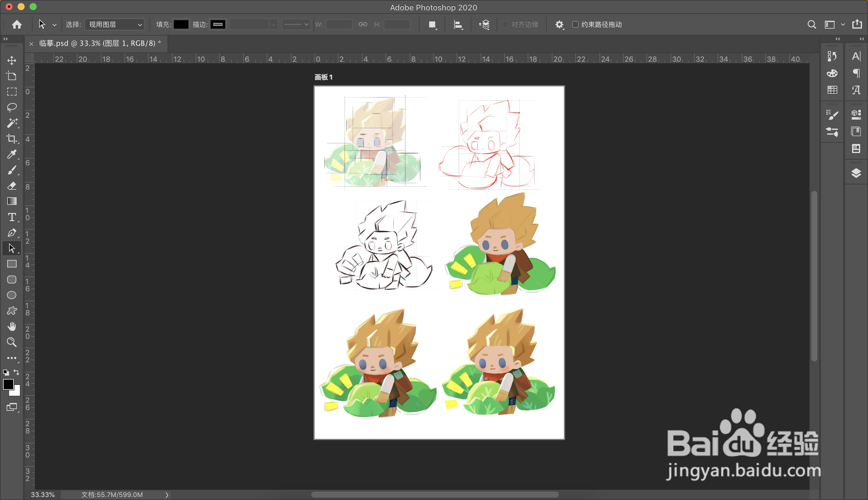This screenshot has width=868, height=500.
Task: Select the Eraser tool
Action: 12,186
